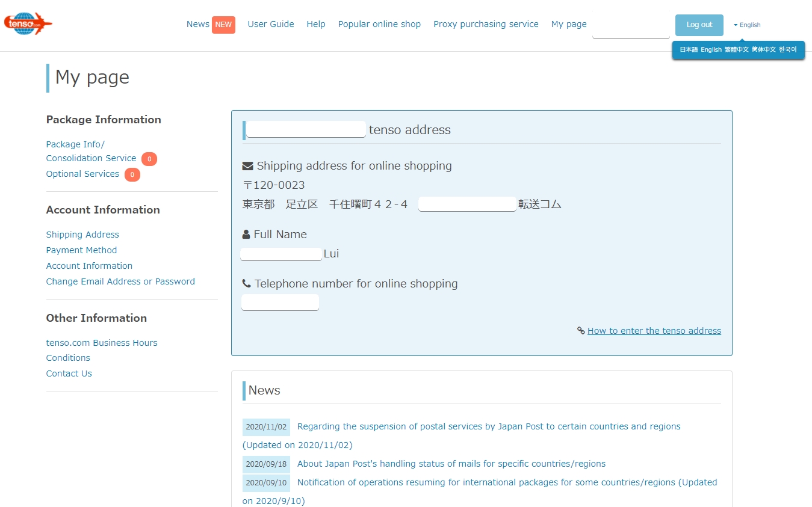
Task: Open the Account Information link
Action: click(x=89, y=266)
